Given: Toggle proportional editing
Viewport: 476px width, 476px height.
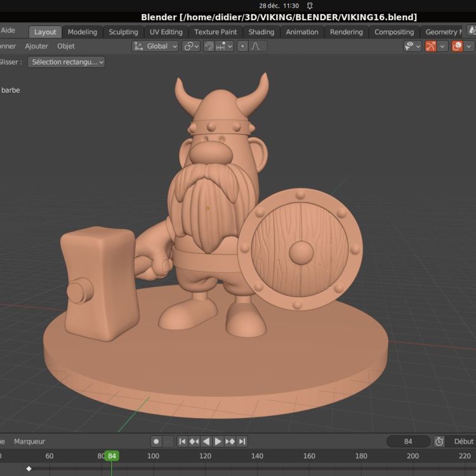Looking at the screenshot, I should 242,46.
